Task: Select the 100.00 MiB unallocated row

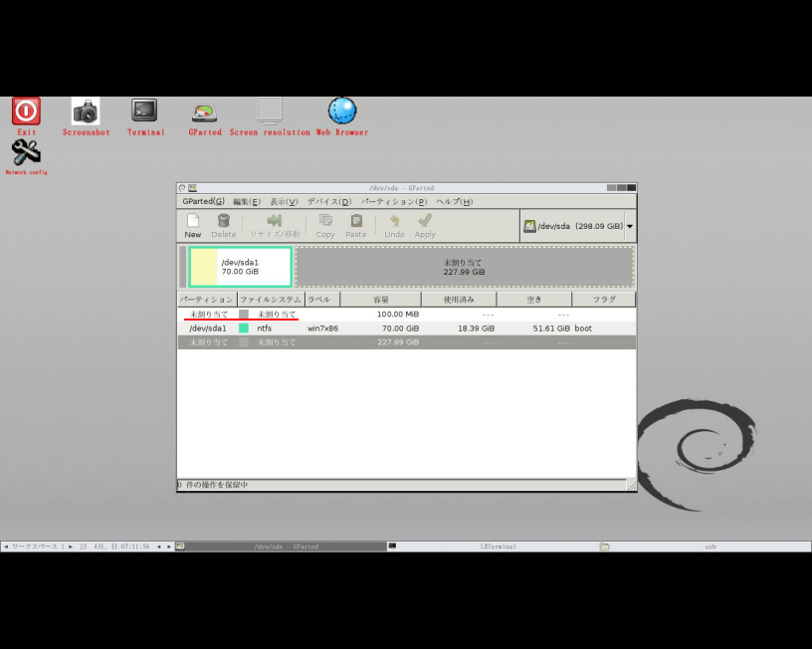Action: [407, 315]
